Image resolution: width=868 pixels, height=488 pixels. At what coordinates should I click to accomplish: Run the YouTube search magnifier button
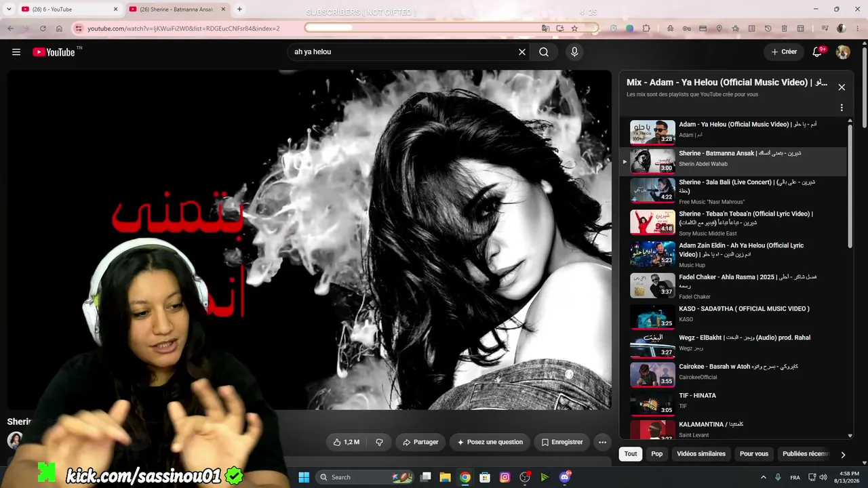click(544, 52)
